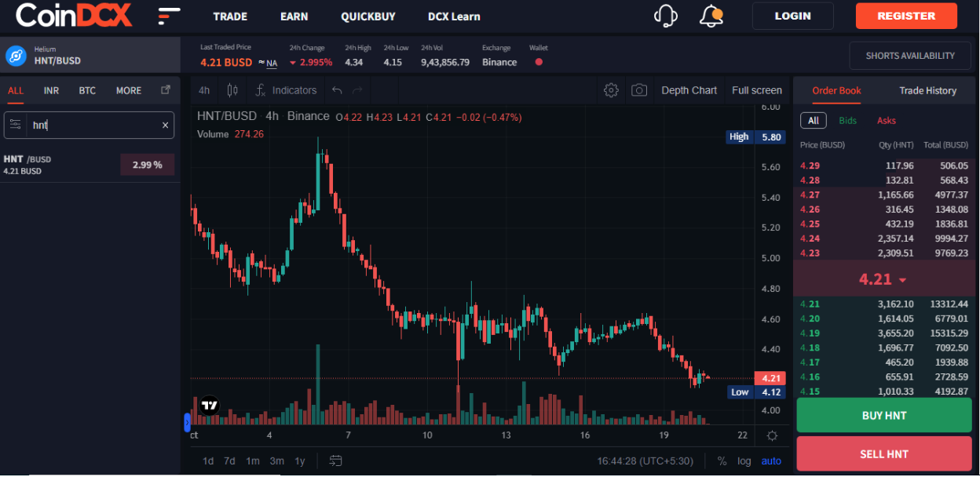Click the market search field containing hnt
This screenshot has height=477, width=980.
point(89,125)
